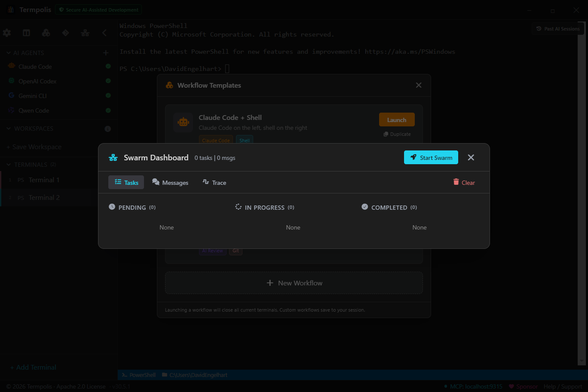
Task: Click the Gemini CLI Google icon
Action: [x=12, y=95]
